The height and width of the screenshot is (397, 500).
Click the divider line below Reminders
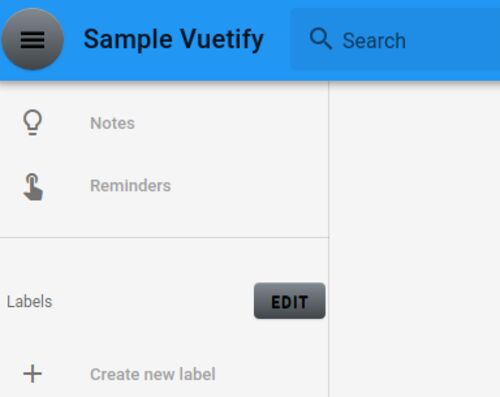tap(164, 238)
